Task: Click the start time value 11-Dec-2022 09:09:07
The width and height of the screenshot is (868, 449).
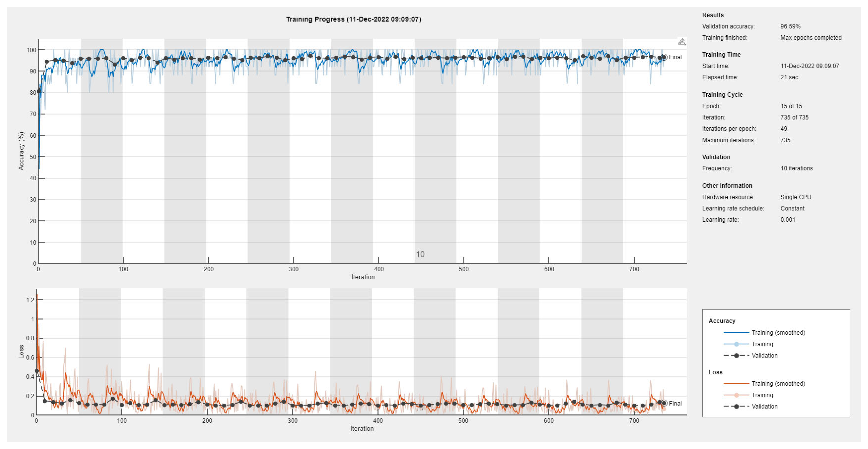Action: (809, 66)
